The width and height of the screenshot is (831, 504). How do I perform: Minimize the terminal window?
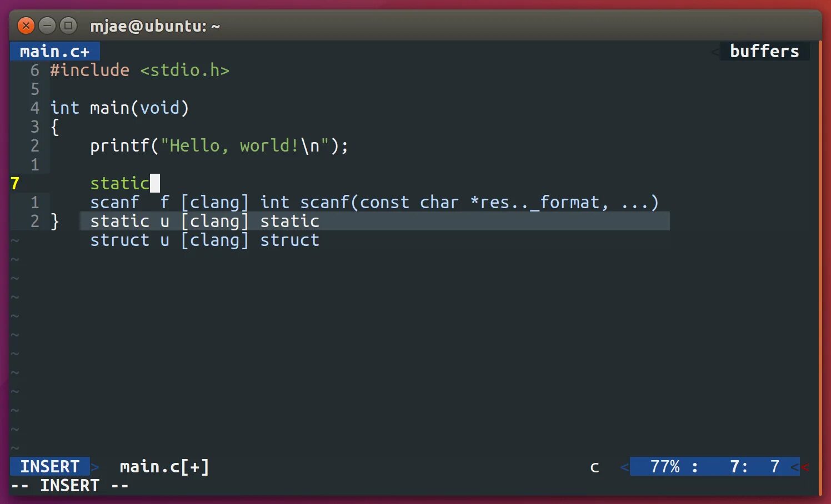(x=47, y=26)
